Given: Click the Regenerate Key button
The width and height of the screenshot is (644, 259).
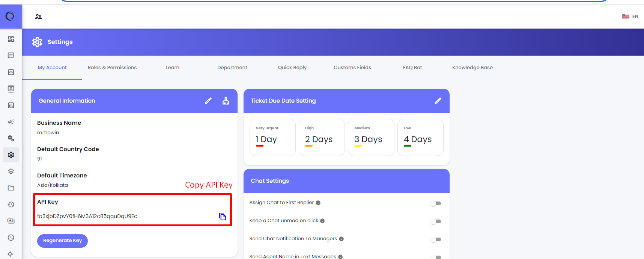Looking at the screenshot, I should pos(62,241).
